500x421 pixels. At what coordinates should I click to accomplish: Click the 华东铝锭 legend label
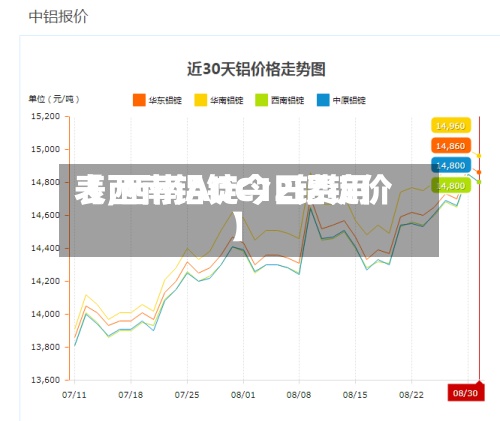(x=165, y=100)
